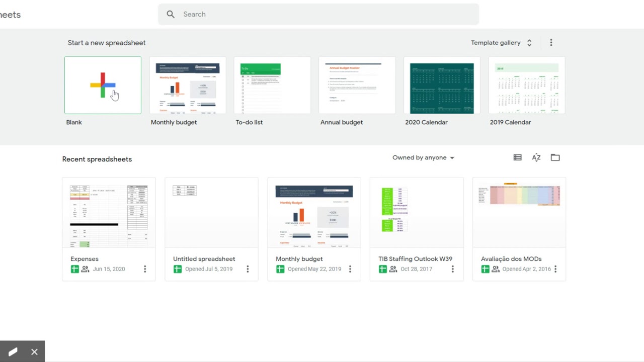Screen dimensions: 644x362
Task: Choose the 2020 Calendar template
Action: [442, 85]
